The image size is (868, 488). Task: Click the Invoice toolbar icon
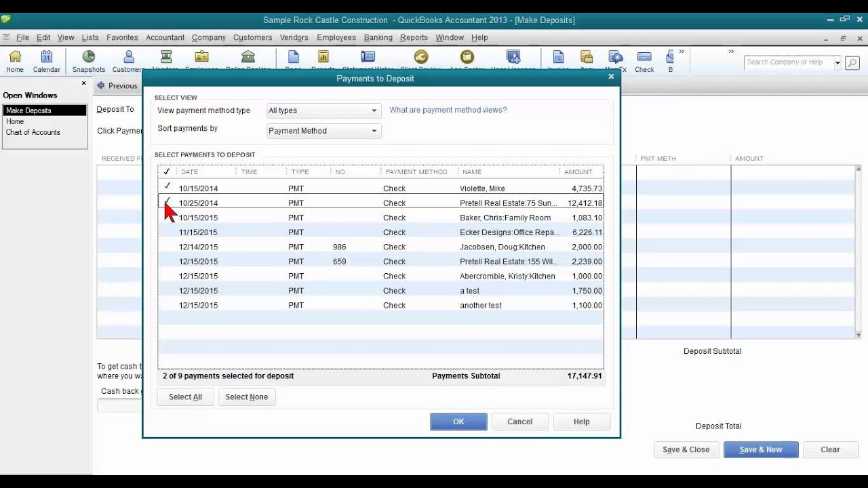click(x=558, y=60)
